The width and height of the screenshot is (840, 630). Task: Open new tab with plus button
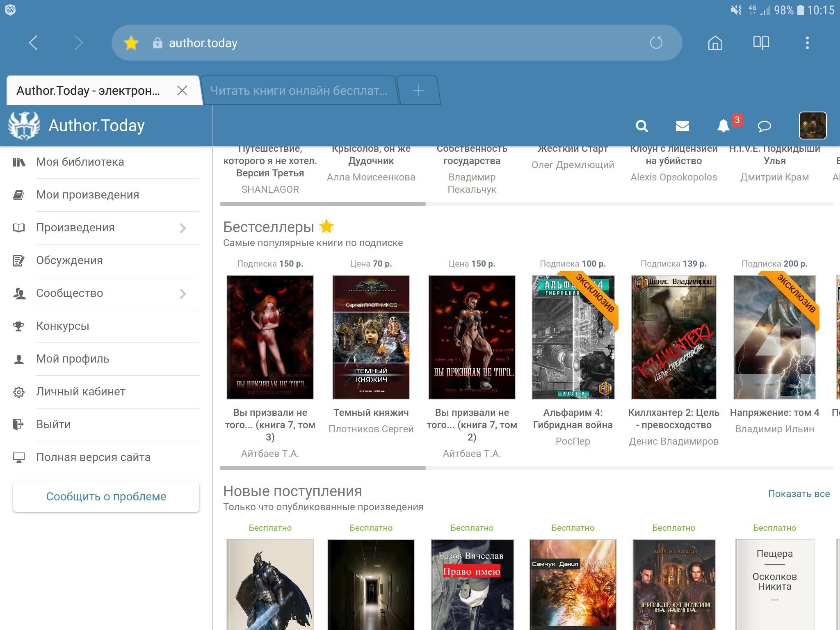coord(418,91)
